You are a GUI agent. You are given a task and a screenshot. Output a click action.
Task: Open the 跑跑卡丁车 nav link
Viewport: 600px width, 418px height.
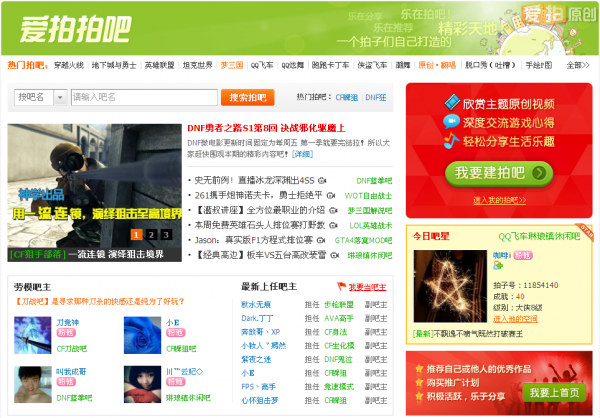pos(330,65)
